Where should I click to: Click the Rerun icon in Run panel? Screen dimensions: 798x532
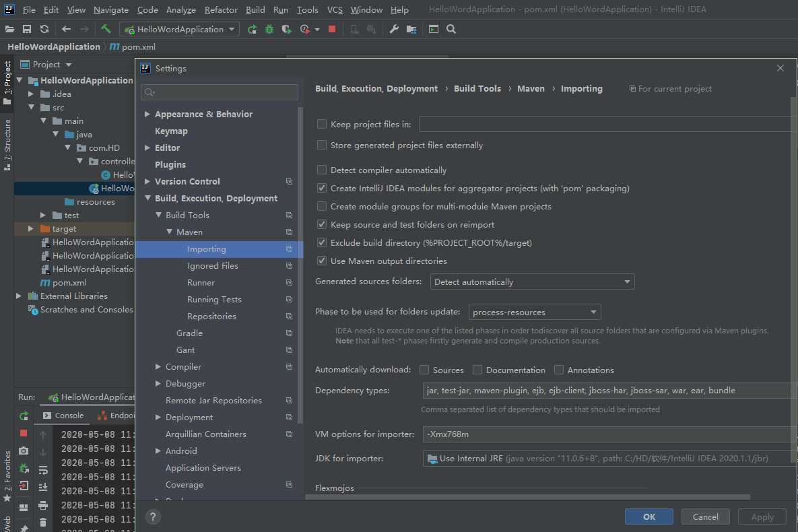[x=24, y=416]
